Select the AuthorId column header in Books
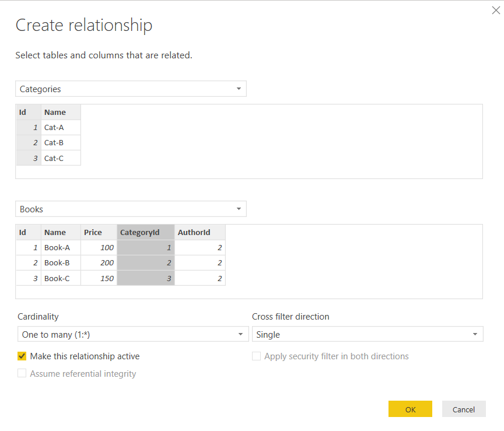Image resolution: width=504 pixels, height=431 pixels. pos(194,232)
